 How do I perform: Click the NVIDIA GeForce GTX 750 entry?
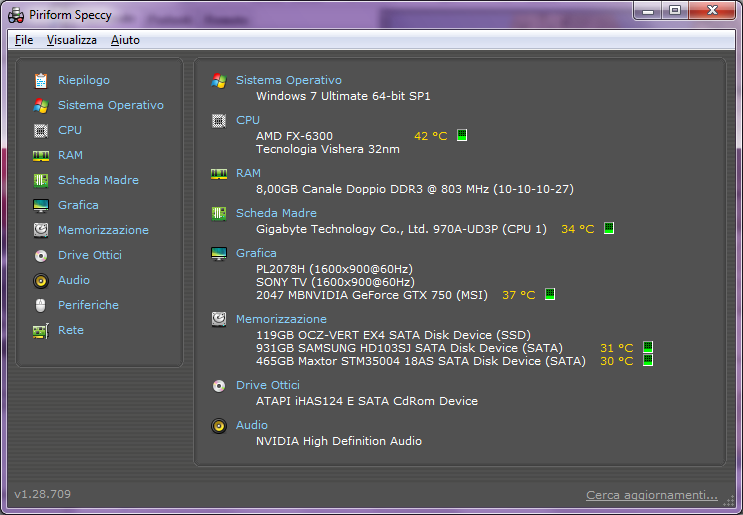[x=372, y=295]
